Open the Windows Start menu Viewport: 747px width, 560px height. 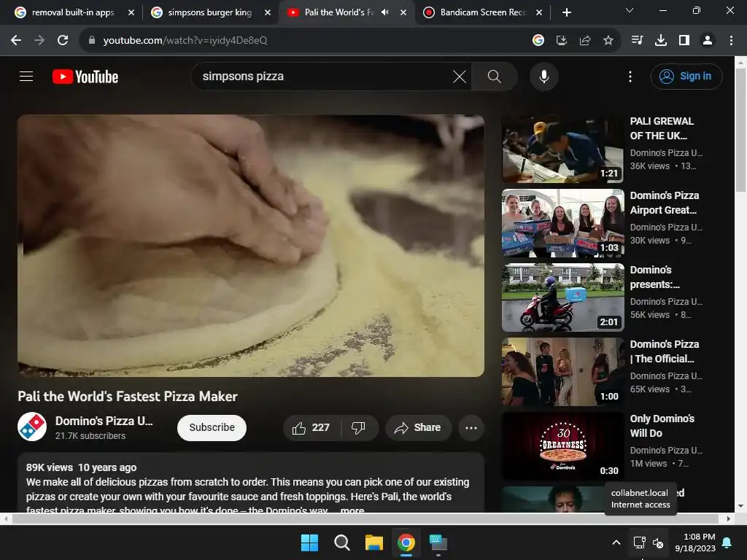coord(309,542)
